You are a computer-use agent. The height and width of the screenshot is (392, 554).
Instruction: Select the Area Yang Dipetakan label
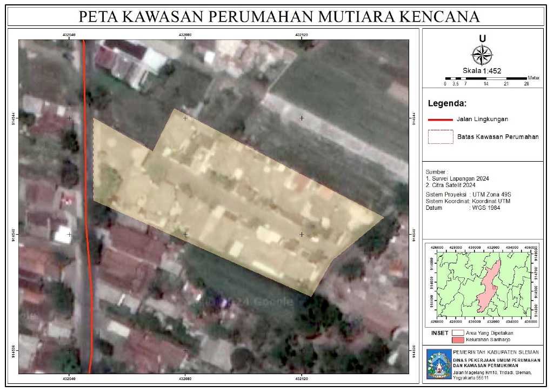point(489,333)
